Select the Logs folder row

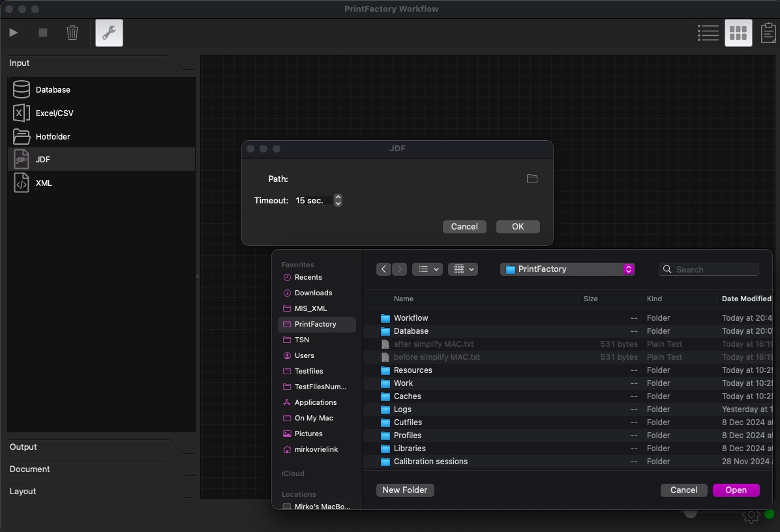click(568, 409)
